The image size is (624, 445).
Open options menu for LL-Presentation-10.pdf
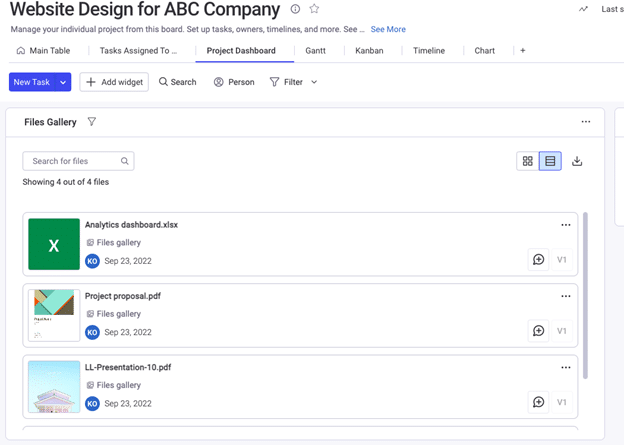[566, 367]
